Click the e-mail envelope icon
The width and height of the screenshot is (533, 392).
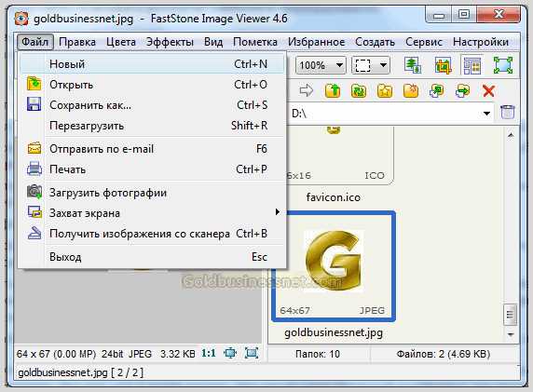click(x=34, y=148)
